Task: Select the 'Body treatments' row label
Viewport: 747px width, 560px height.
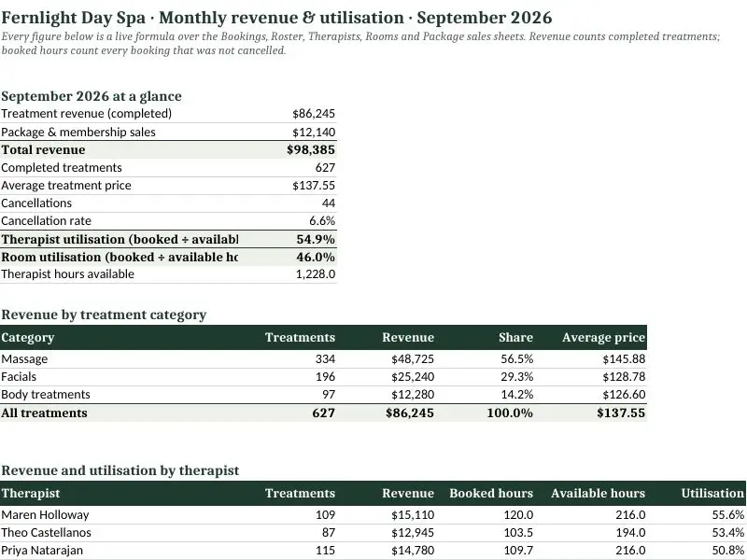Action: [45, 394]
